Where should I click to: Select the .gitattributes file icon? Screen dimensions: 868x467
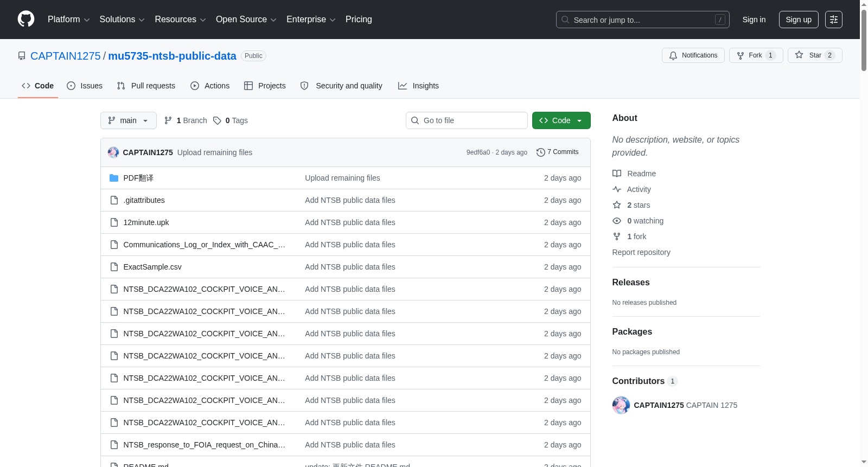[114, 200]
